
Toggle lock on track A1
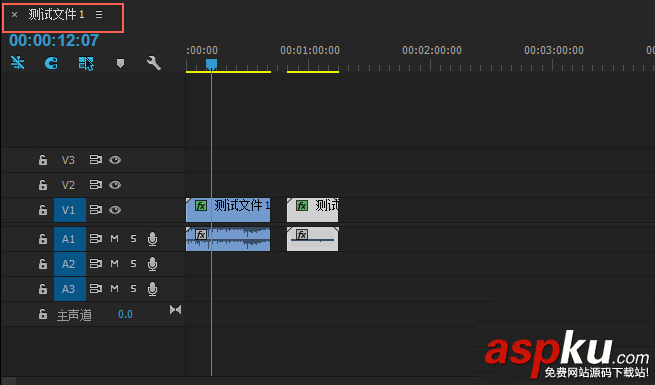43,239
